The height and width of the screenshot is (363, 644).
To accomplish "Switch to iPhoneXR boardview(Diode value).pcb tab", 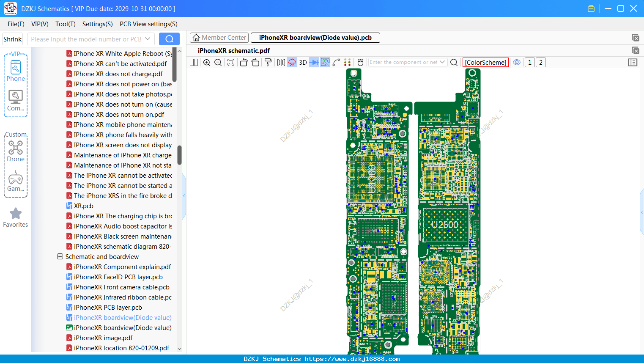I will pyautogui.click(x=315, y=38).
